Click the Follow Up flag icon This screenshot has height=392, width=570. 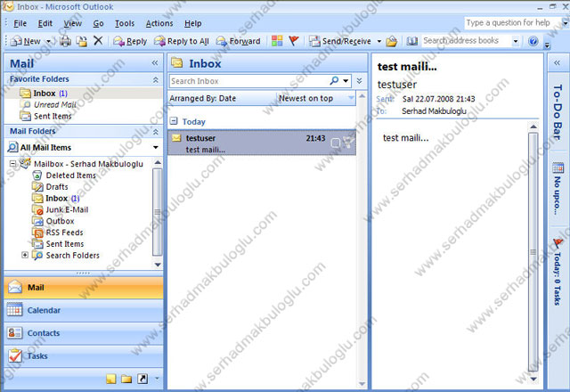tap(294, 41)
